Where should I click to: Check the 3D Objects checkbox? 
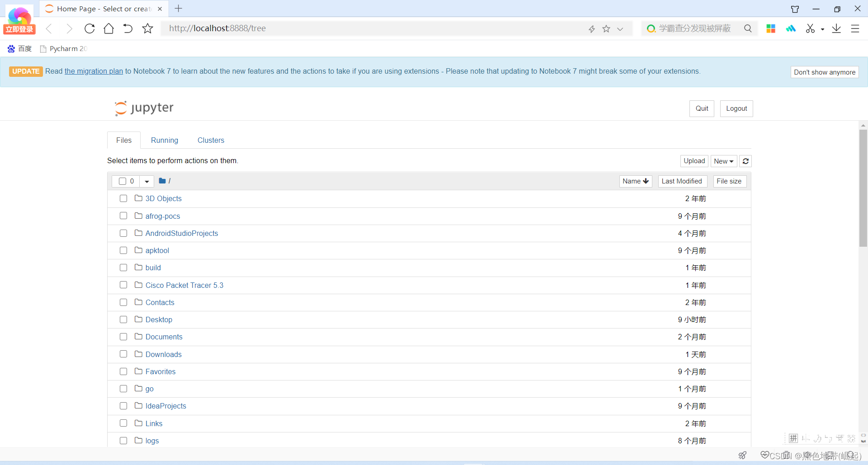(x=123, y=198)
